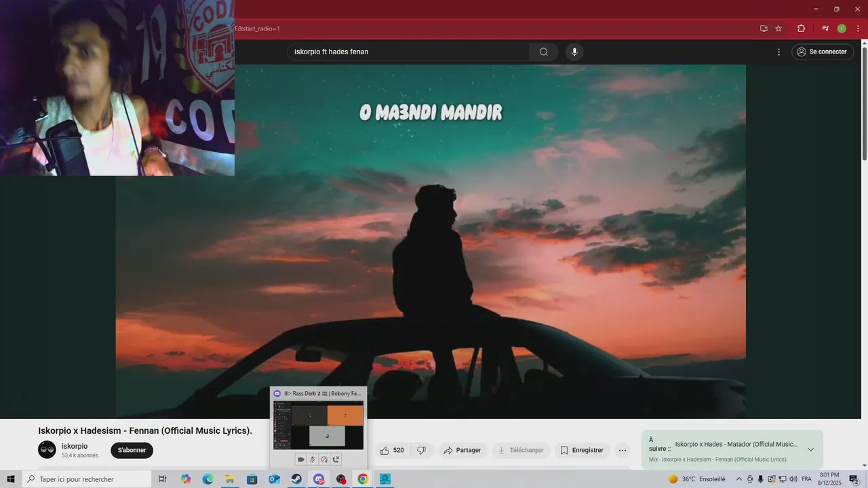The height and width of the screenshot is (488, 868).
Task: Click the Meet Now camera tray icon
Action: pos(750,479)
